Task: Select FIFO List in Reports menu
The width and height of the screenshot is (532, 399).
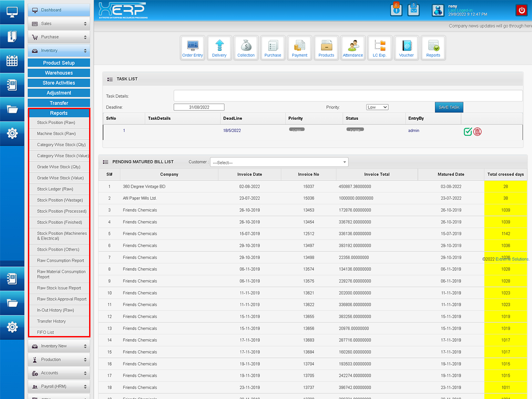Action: 46,332
